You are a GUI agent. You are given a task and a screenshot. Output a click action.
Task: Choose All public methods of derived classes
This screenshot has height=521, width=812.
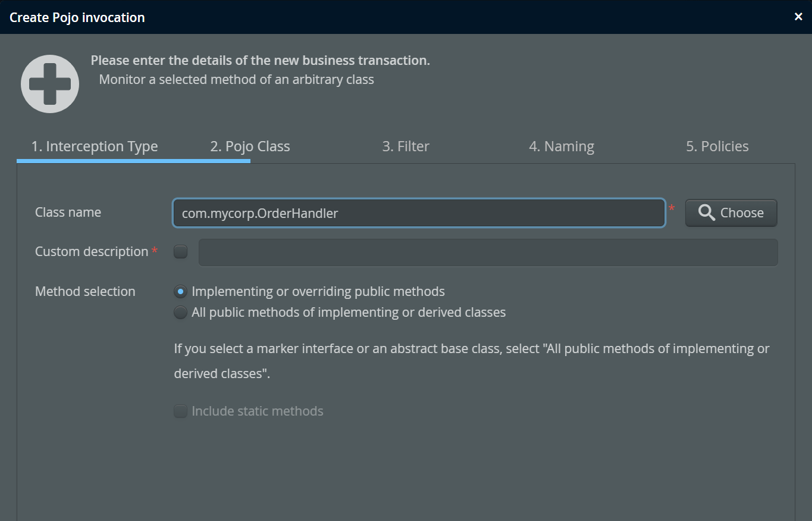(x=180, y=313)
